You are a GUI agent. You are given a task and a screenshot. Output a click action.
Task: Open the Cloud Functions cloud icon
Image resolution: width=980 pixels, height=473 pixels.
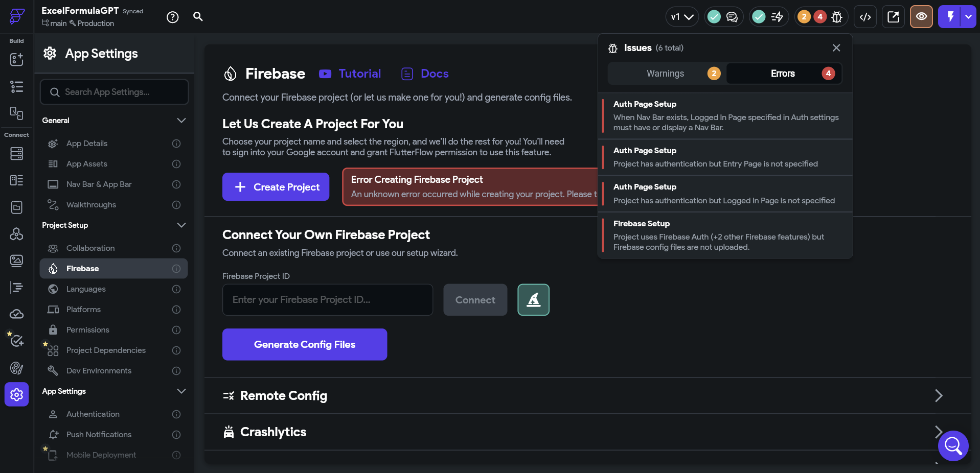(16, 314)
